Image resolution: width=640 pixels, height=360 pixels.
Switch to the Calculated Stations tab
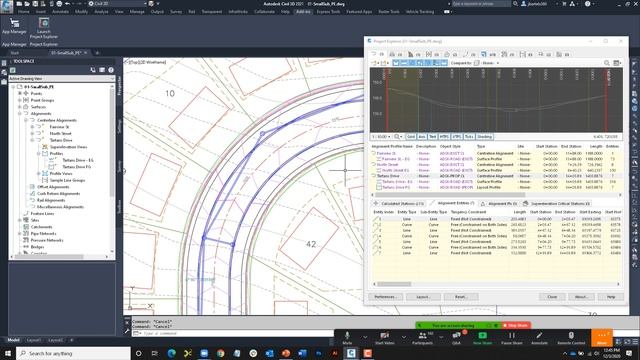point(398,203)
